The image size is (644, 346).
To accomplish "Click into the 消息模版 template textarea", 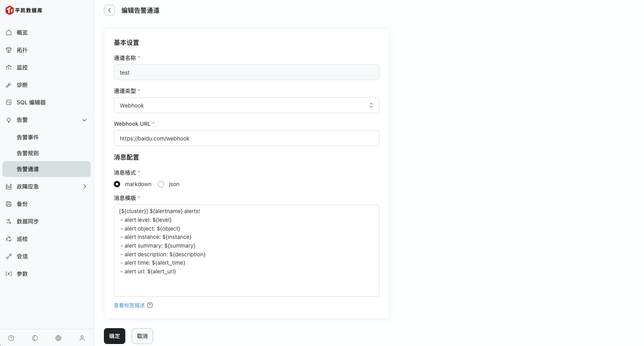I will tap(246, 250).
